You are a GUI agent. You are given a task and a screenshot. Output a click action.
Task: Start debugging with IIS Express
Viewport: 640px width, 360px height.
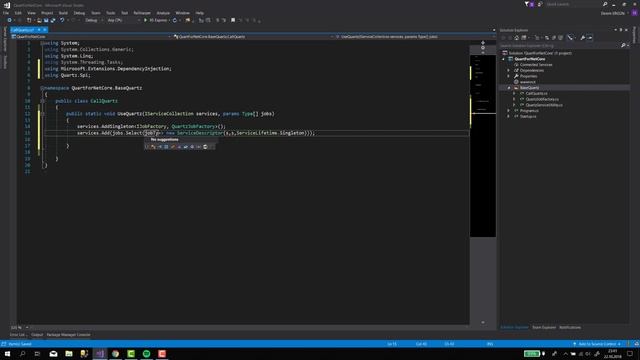(156, 20)
